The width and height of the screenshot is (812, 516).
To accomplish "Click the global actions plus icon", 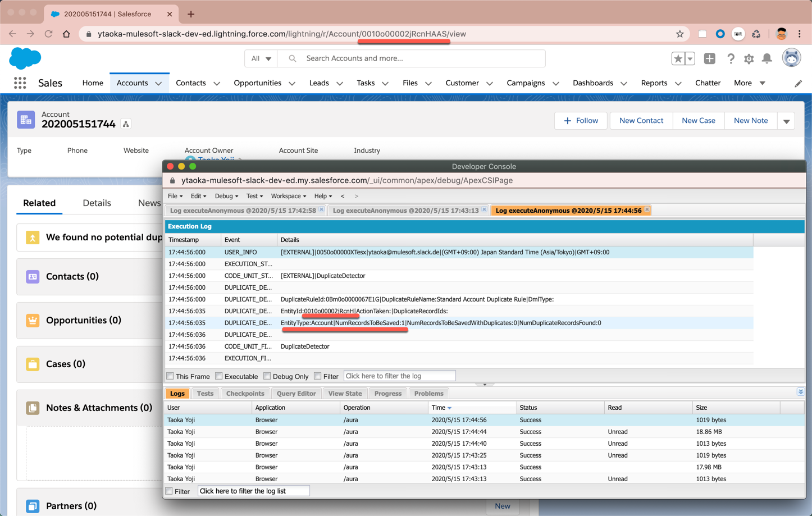I will click(709, 58).
